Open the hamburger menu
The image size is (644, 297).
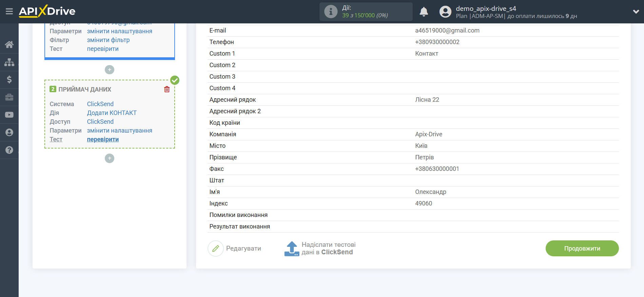9,12
